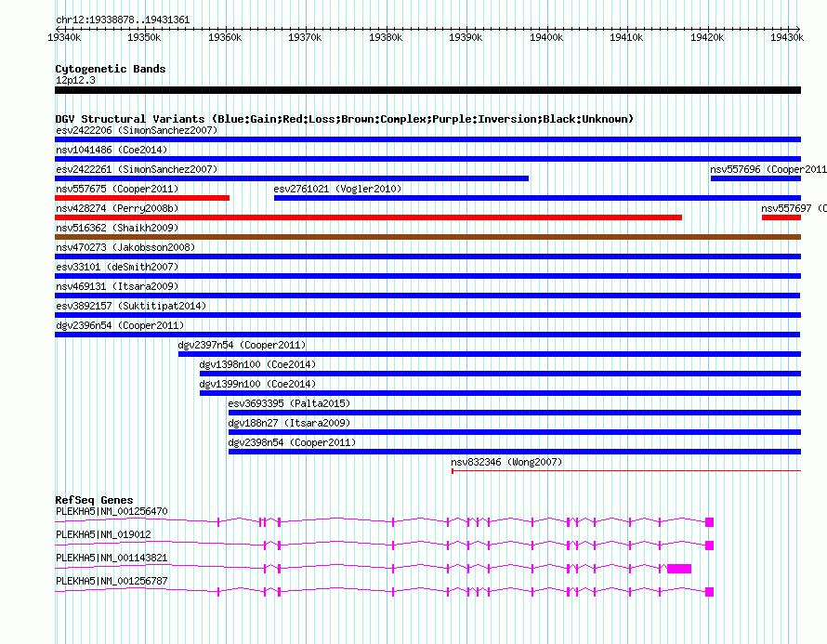827x644 pixels.
Task: Open nsv557675 (Cooper2011) variant label
Action: [117, 189]
